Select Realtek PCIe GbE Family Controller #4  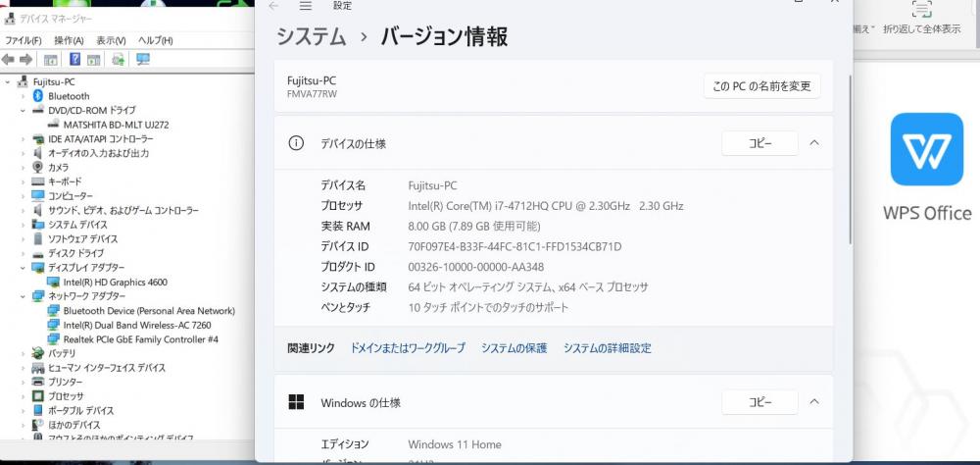(140, 339)
